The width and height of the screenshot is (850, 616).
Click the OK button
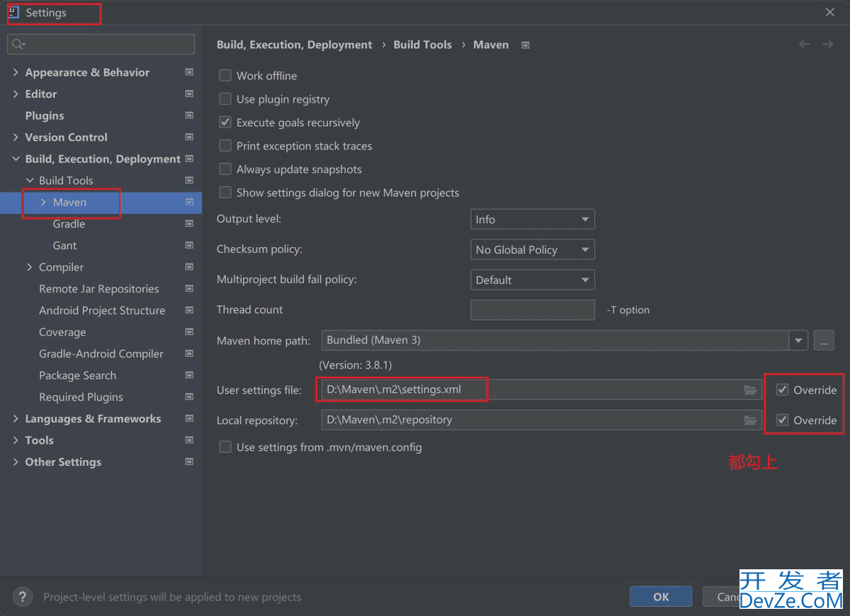(x=660, y=597)
